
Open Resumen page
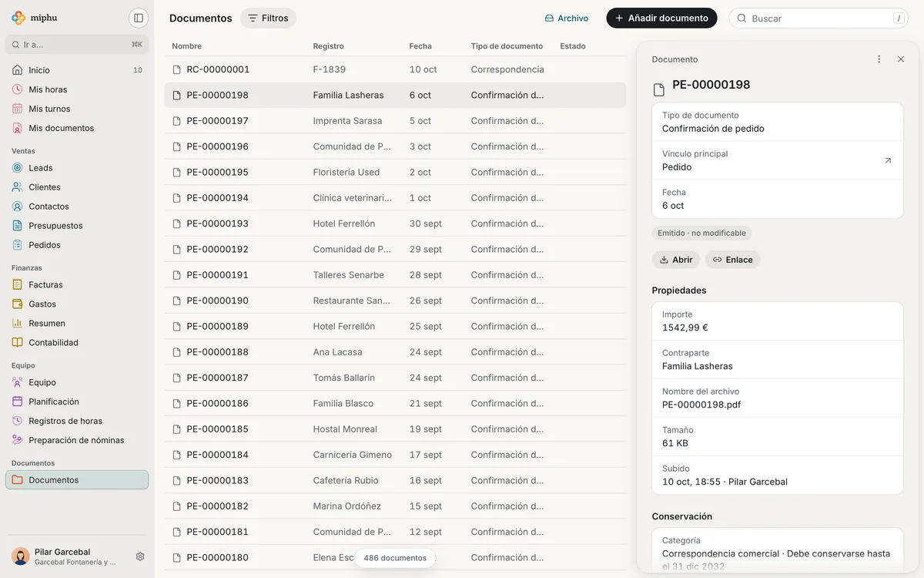pyautogui.click(x=77, y=324)
